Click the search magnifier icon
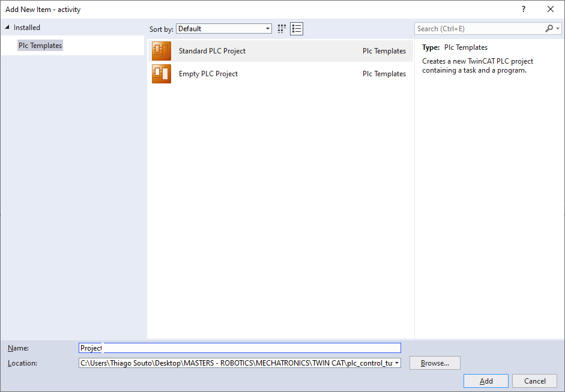The height and width of the screenshot is (392, 565). 549,29
